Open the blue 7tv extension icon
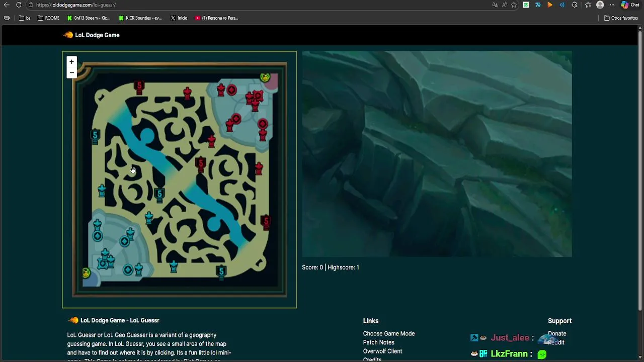644x362 pixels. (538, 5)
